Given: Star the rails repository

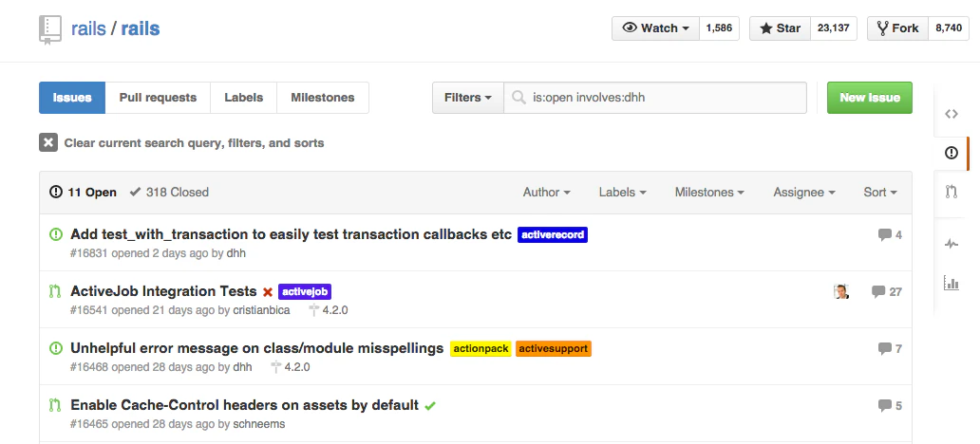Looking at the screenshot, I should [780, 28].
